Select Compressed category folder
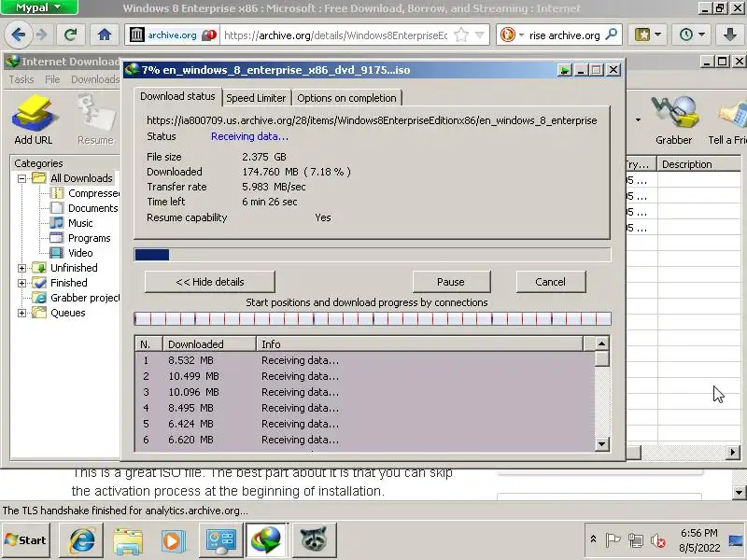Viewport: 747px width, 560px height. 93,193
